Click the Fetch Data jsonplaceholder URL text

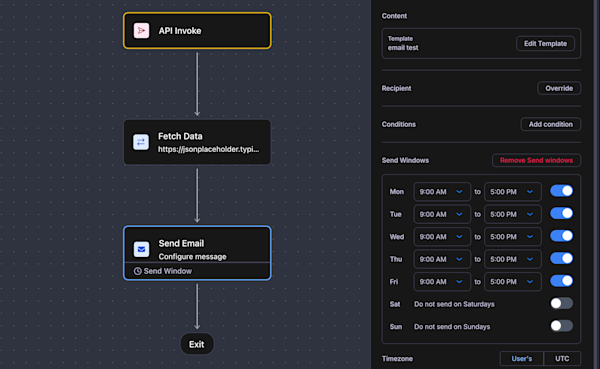209,149
